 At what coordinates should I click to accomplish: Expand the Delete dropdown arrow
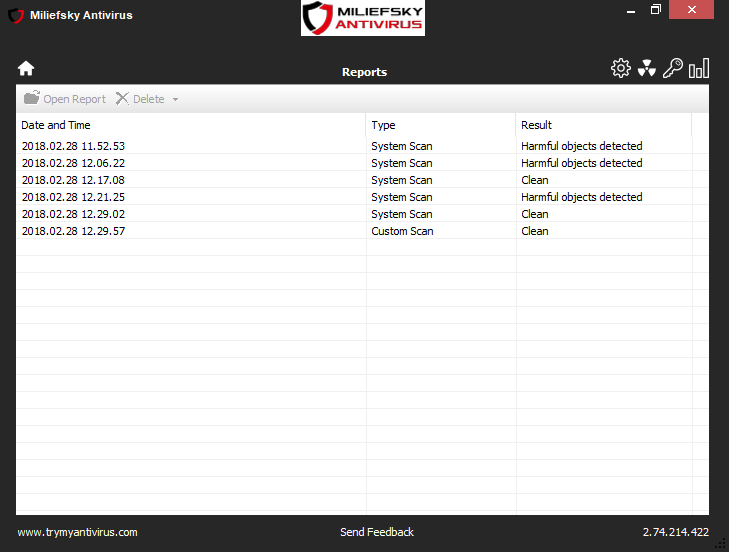click(175, 100)
